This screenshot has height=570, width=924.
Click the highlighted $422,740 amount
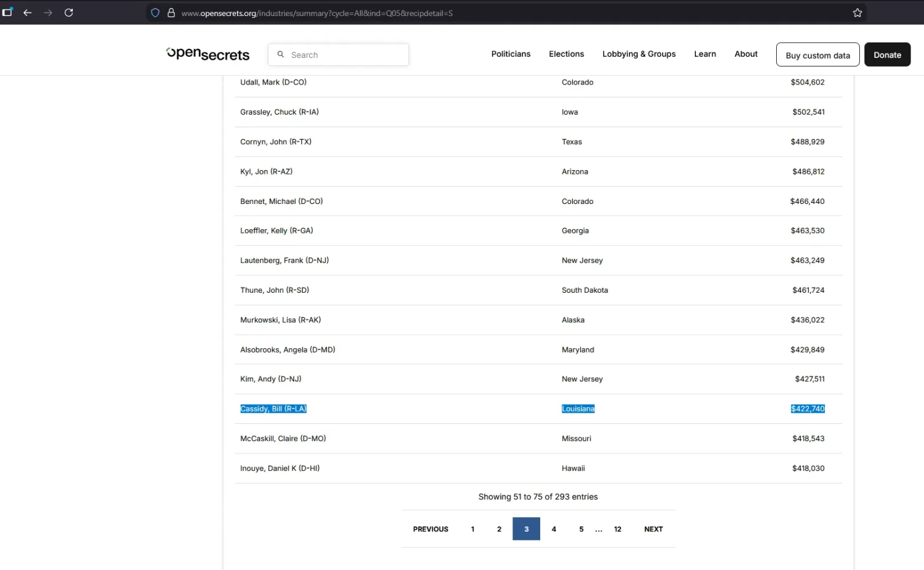tap(808, 409)
